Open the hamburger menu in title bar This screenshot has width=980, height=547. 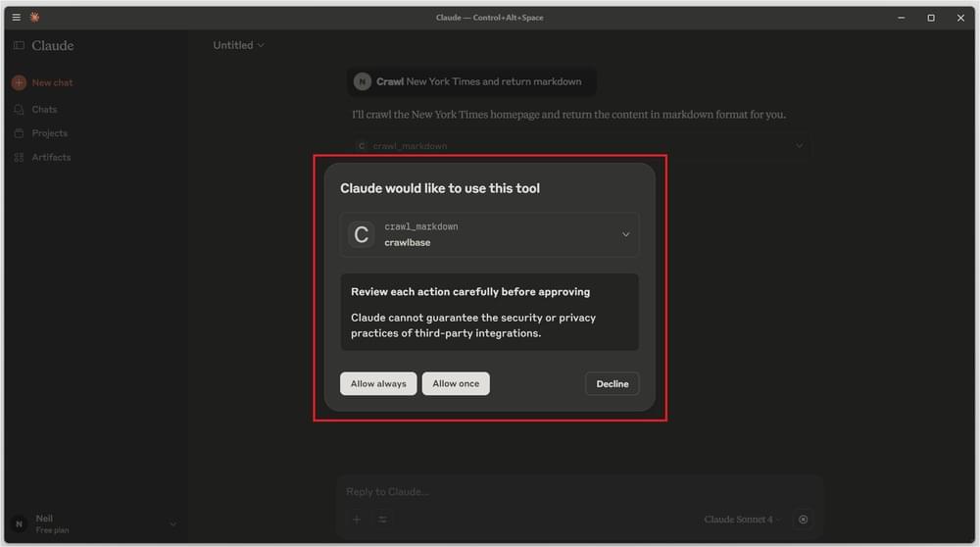point(16,18)
